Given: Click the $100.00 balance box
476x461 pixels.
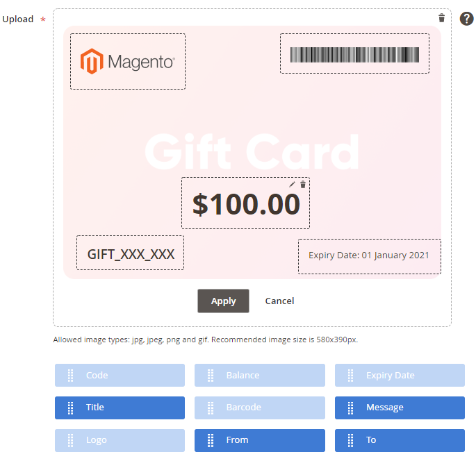Looking at the screenshot, I should (x=245, y=203).
